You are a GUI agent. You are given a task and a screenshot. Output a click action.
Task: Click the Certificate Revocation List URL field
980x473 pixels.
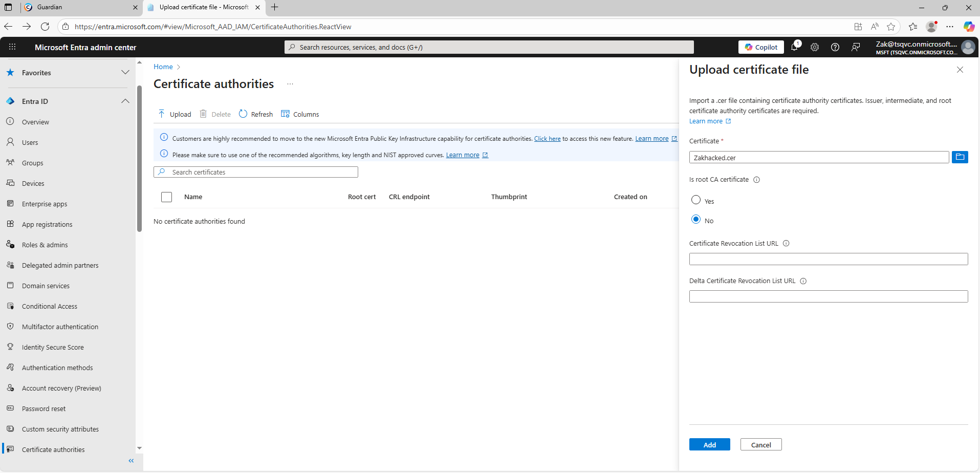coord(828,259)
